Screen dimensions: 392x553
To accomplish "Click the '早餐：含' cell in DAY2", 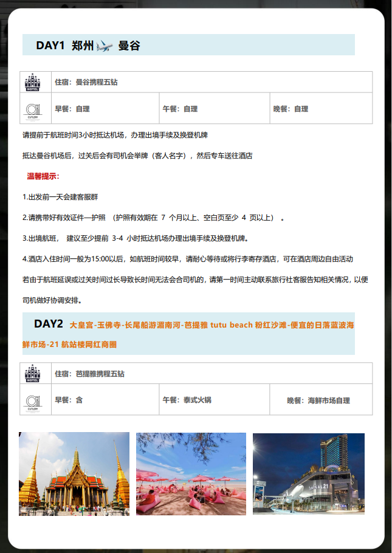I will click(x=69, y=400).
